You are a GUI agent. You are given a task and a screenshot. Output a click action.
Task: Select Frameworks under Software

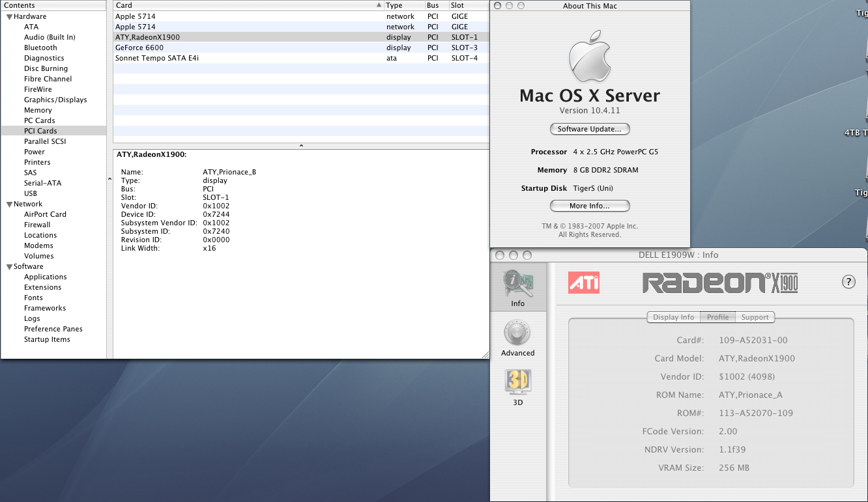click(45, 308)
